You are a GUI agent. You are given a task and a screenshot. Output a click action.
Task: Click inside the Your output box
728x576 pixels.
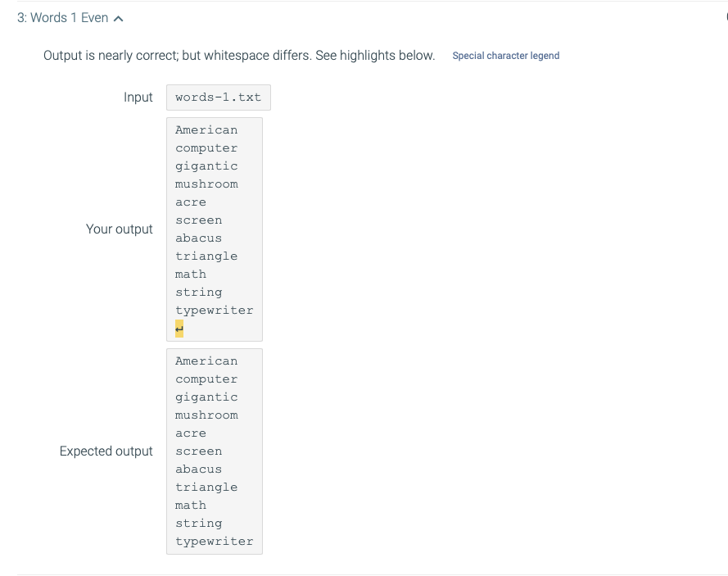point(215,229)
